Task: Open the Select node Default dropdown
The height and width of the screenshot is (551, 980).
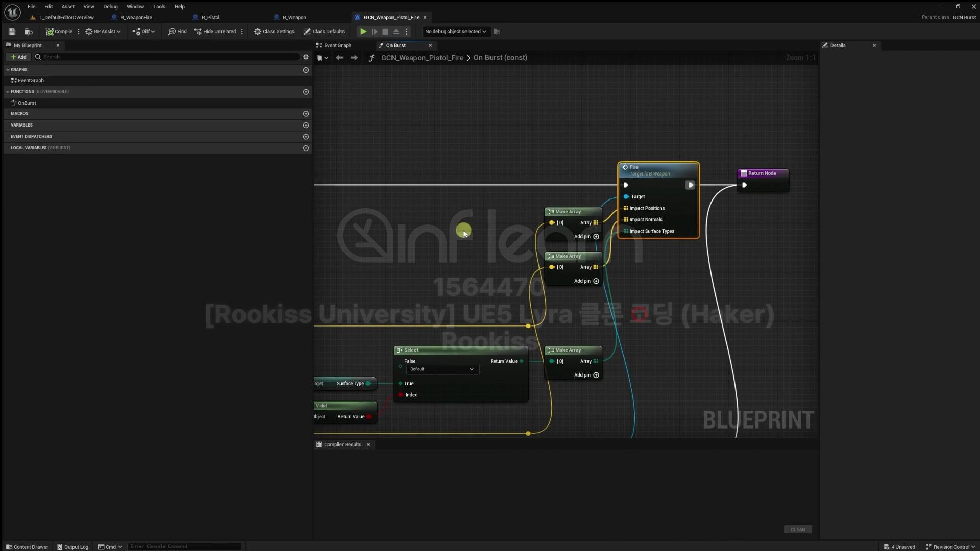Action: coord(442,369)
